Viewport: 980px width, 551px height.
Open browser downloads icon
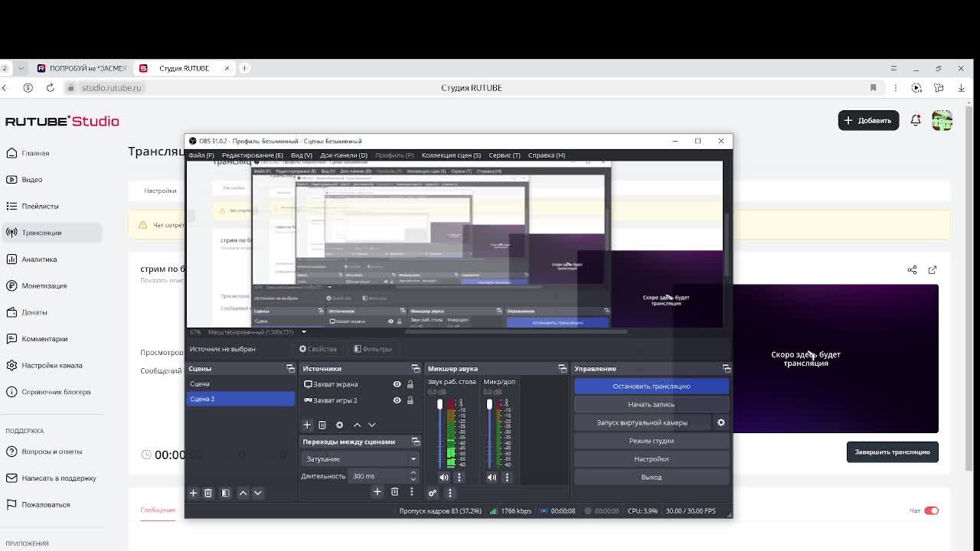tap(961, 88)
